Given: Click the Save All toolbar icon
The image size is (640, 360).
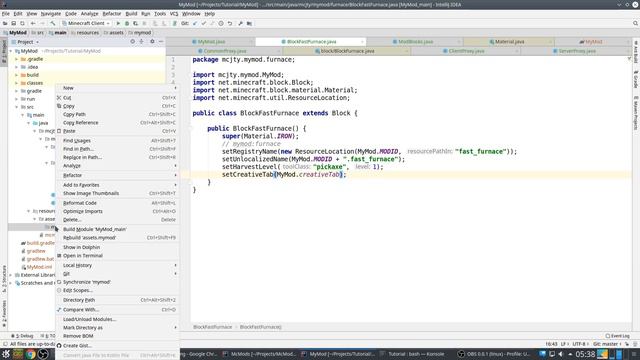Looking at the screenshot, I should 13,24.
